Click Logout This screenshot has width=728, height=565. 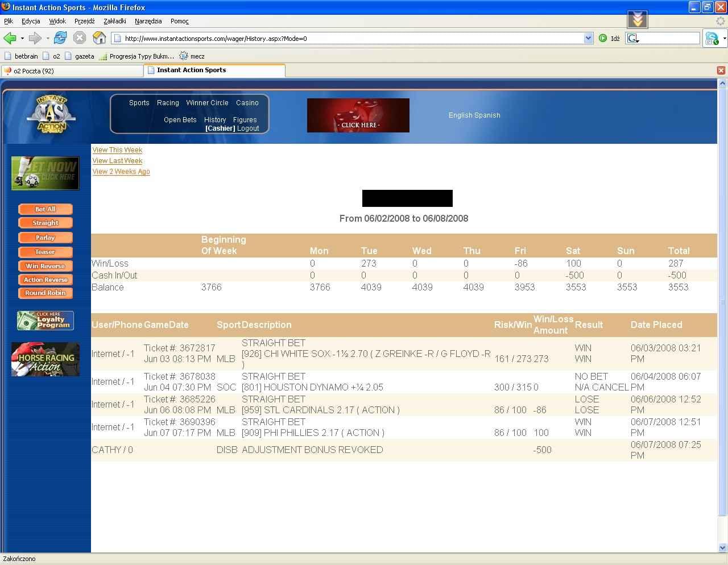[248, 128]
